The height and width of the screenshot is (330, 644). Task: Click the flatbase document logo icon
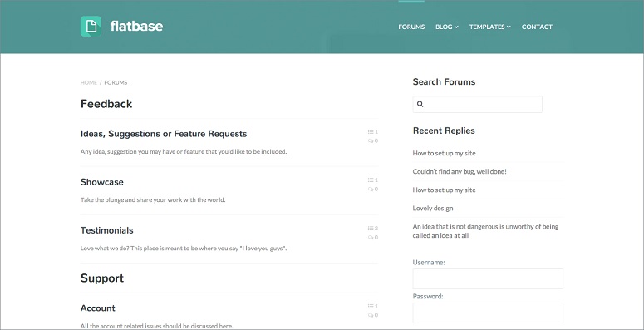[91, 27]
